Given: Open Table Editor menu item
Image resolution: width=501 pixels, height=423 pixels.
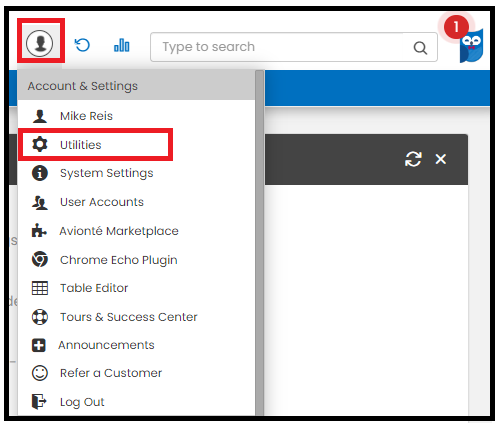Looking at the screenshot, I should (x=94, y=288).
